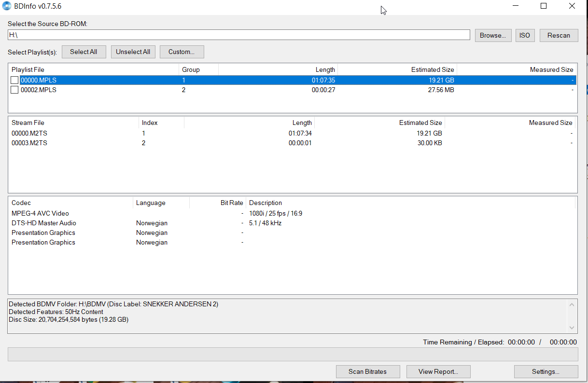The image size is (588, 383).
Task: Sort playlists by Group column header
Action: (198, 69)
